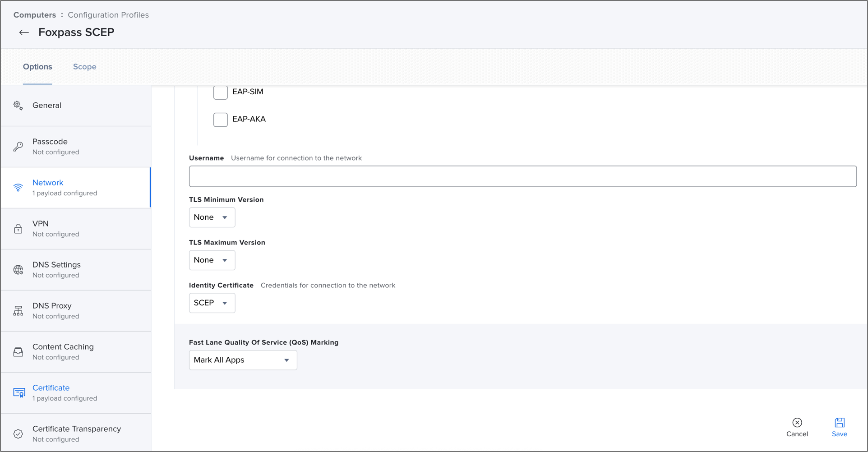Click the back arrow next to Foxpass SCEP
The width and height of the screenshot is (868, 452).
(x=24, y=32)
